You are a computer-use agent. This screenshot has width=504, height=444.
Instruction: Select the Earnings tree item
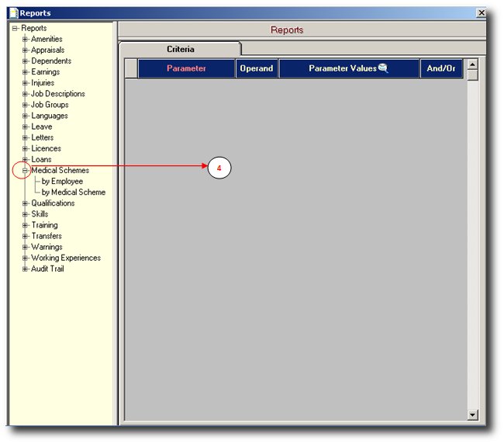tap(45, 72)
